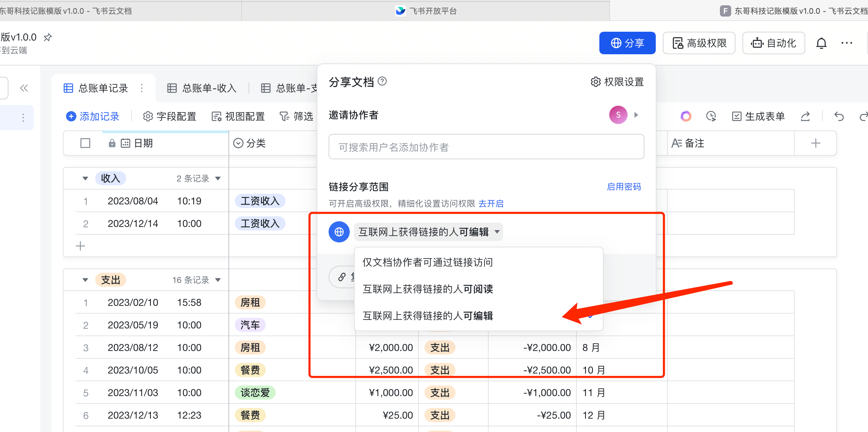Image resolution: width=868 pixels, height=432 pixels.
Task: Click the colorful AI ring icon
Action: pos(686,116)
